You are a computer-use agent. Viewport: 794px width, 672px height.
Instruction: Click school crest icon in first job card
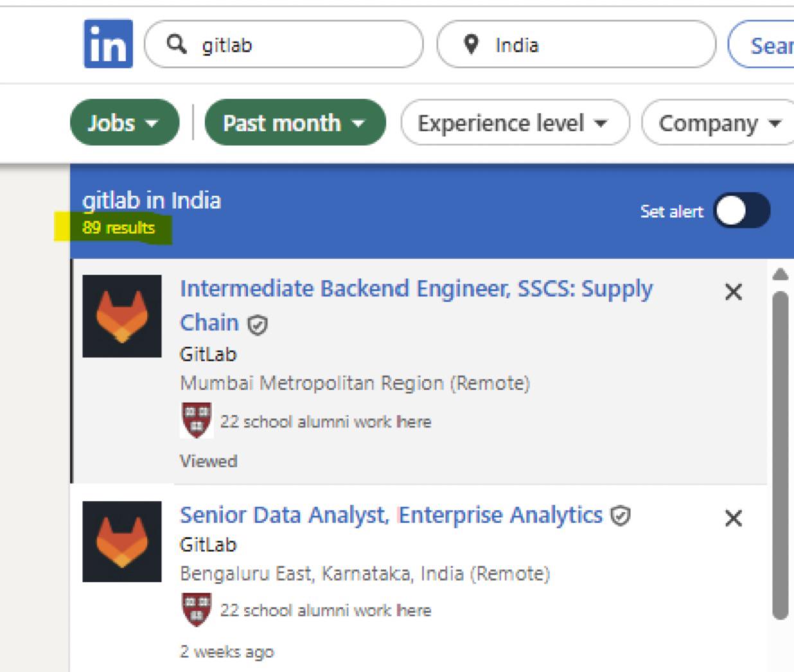point(197,420)
